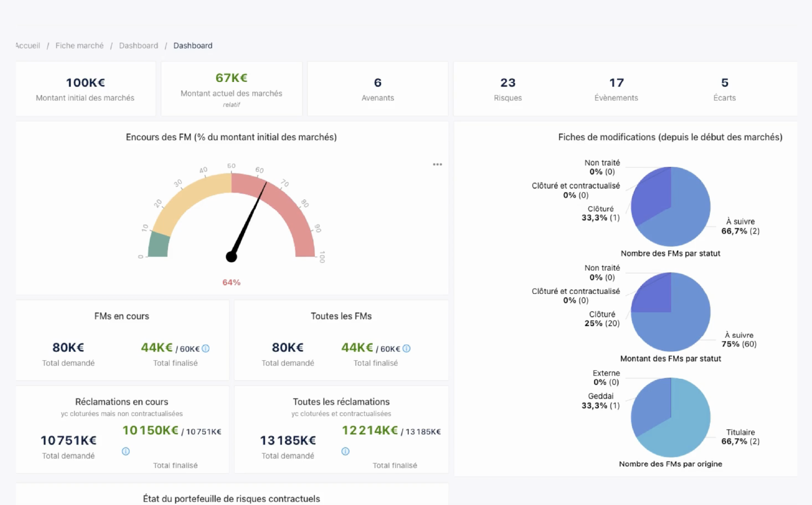Click the green segment of the Encours gauge

pyautogui.click(x=158, y=246)
